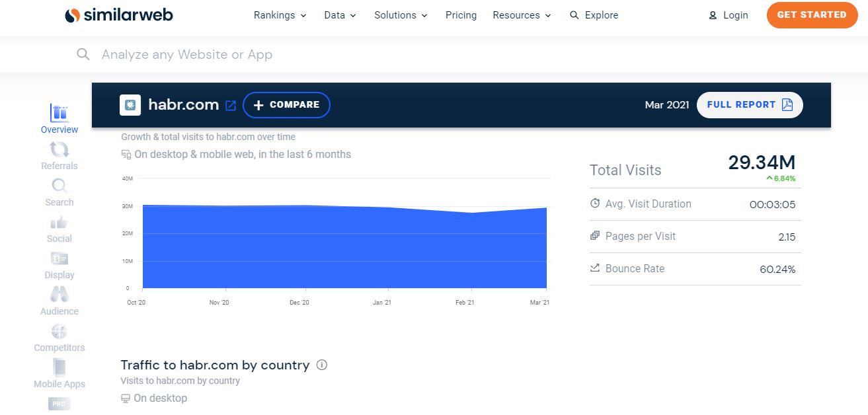Click the user icon next to Login
Viewport: 868px width, 415px height.
[x=713, y=15]
